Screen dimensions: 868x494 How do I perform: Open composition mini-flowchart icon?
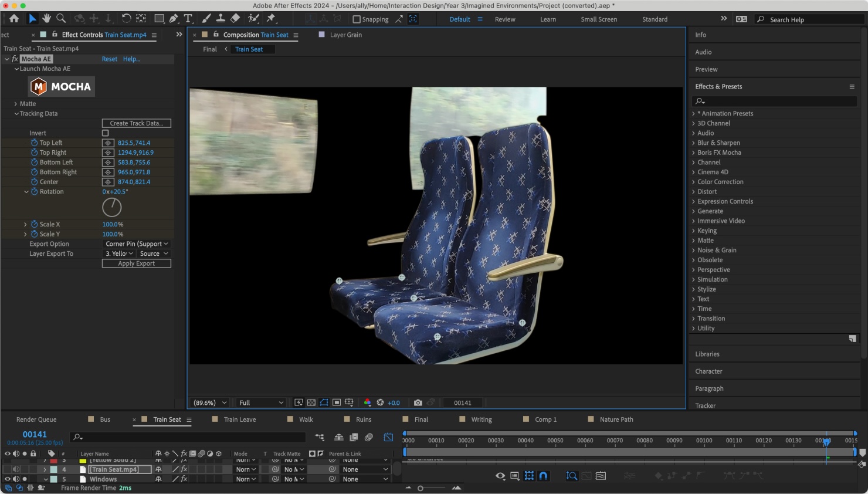320,437
